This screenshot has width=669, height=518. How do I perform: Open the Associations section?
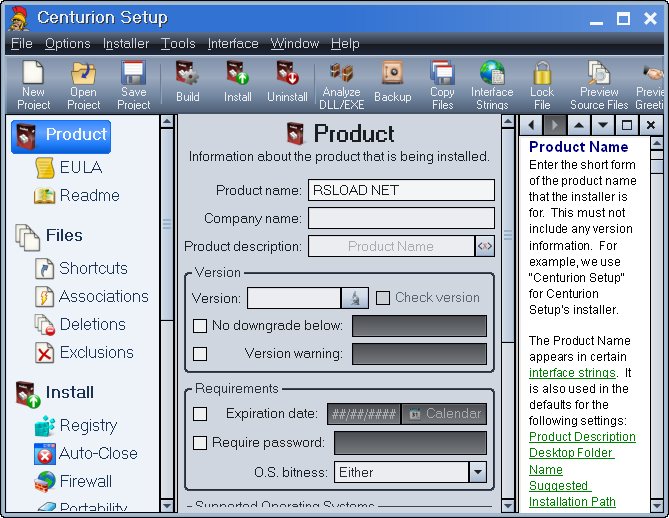pos(91,297)
